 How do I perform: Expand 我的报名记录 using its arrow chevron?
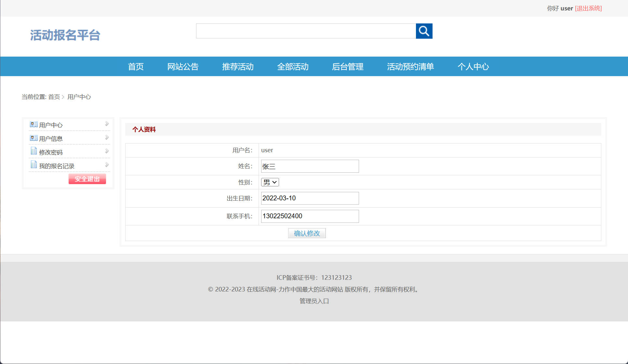pyautogui.click(x=107, y=165)
